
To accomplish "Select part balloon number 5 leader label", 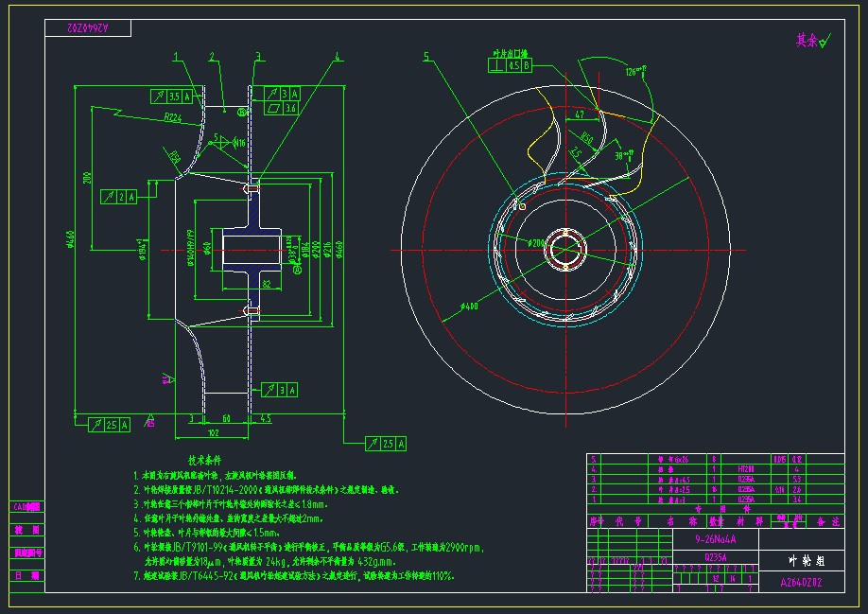I will (x=426, y=57).
